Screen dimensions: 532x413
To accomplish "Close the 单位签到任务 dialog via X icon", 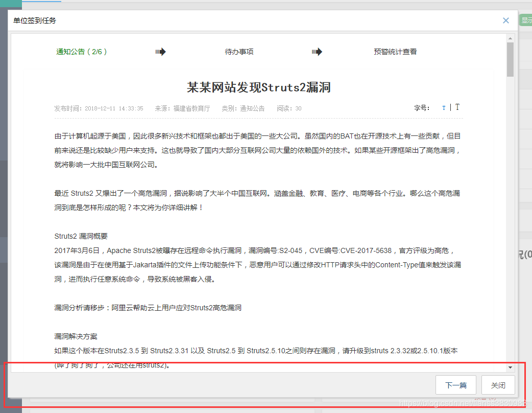I will pos(505,21).
